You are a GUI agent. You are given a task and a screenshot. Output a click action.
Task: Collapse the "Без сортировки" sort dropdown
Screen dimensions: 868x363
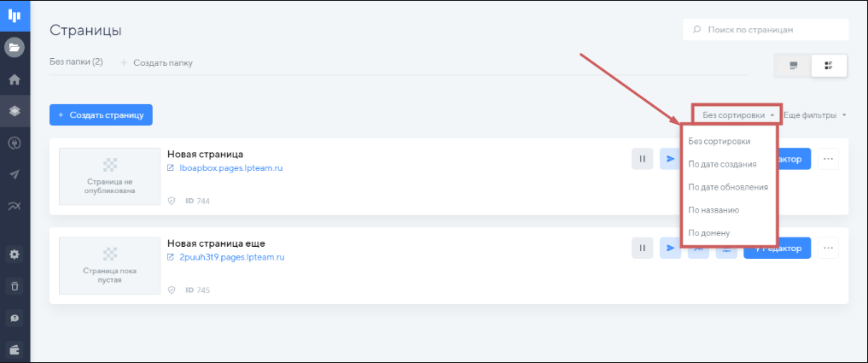[x=738, y=114]
